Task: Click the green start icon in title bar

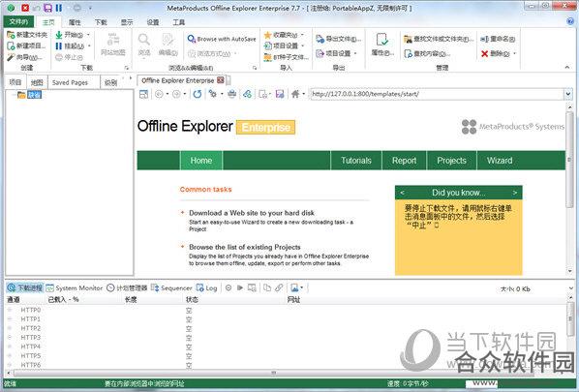Action: point(11,8)
